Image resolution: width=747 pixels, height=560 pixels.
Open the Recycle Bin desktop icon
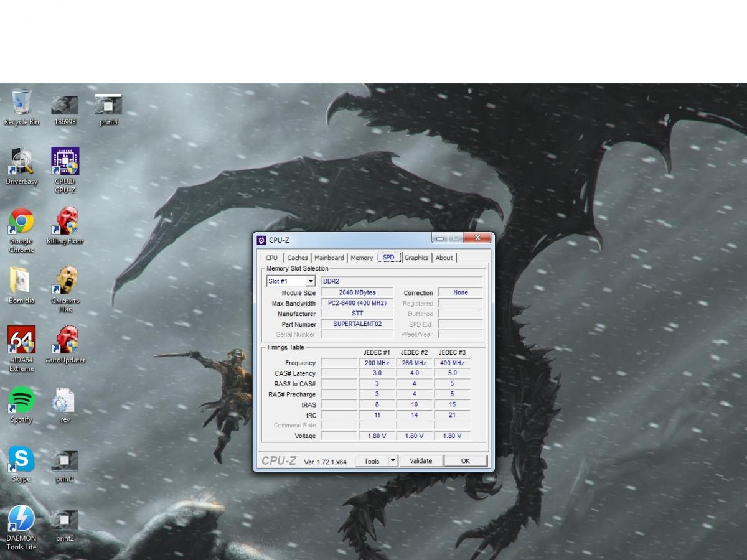[x=21, y=107]
